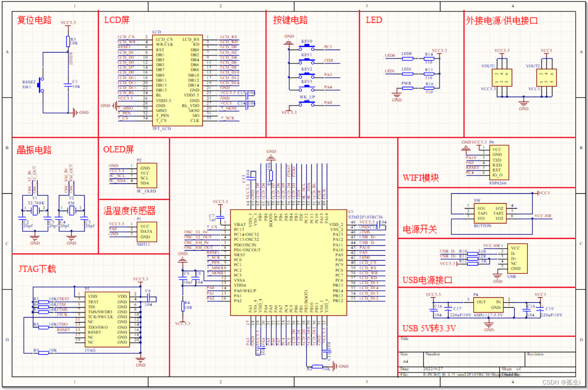
Task: Click the IIC_OLED connector P2
Action: point(147,175)
